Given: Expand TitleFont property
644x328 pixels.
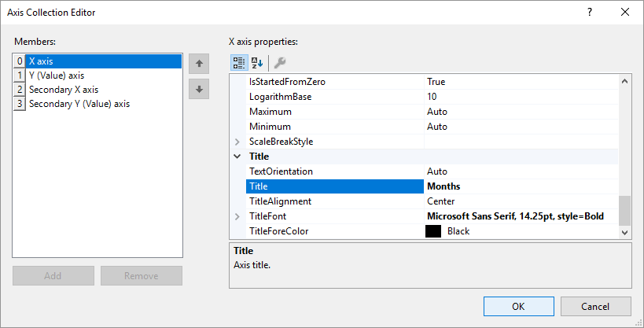Looking at the screenshot, I should tap(237, 216).
